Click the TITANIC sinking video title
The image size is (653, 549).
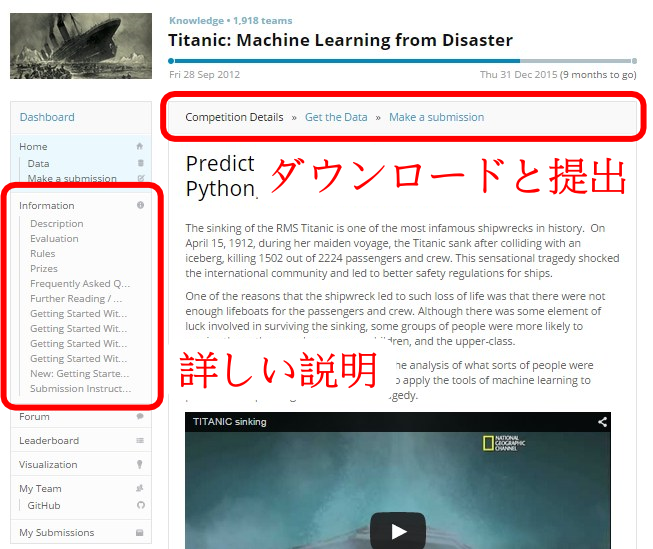pyautogui.click(x=229, y=422)
